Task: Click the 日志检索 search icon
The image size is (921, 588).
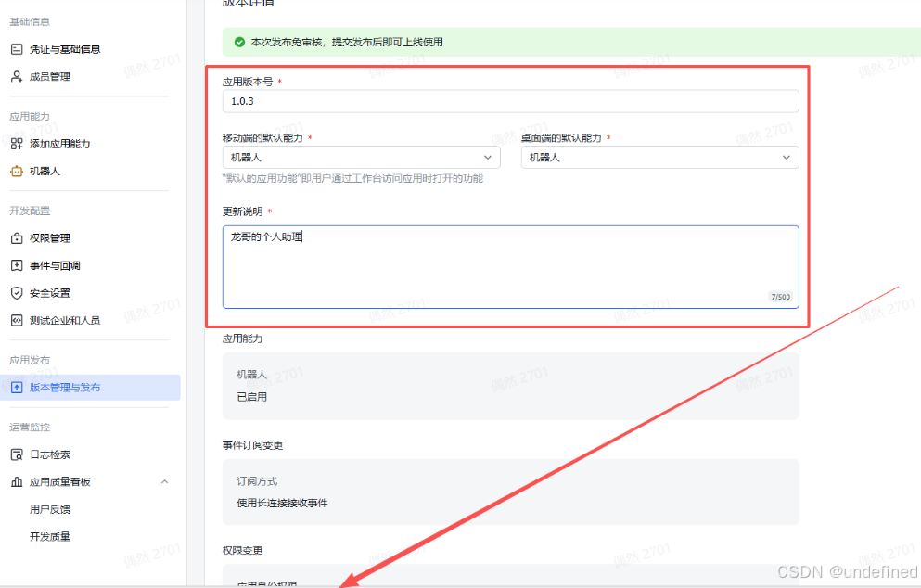Action: click(17, 454)
